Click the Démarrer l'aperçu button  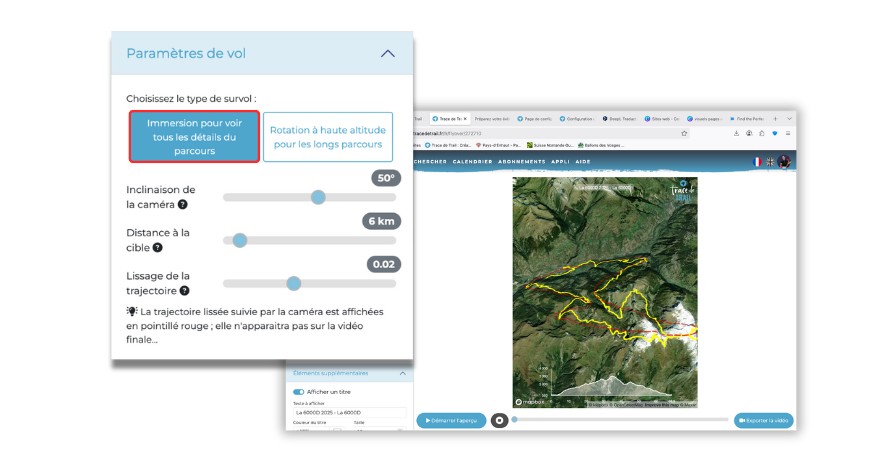tap(451, 420)
